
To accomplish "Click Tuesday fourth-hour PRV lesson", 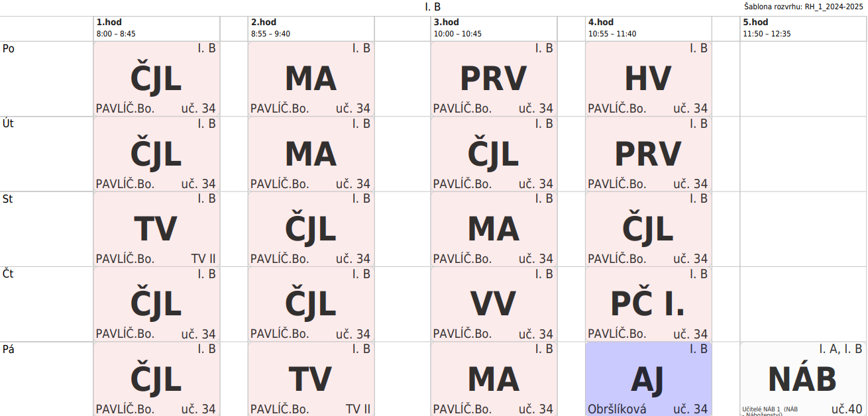I will (649, 154).
